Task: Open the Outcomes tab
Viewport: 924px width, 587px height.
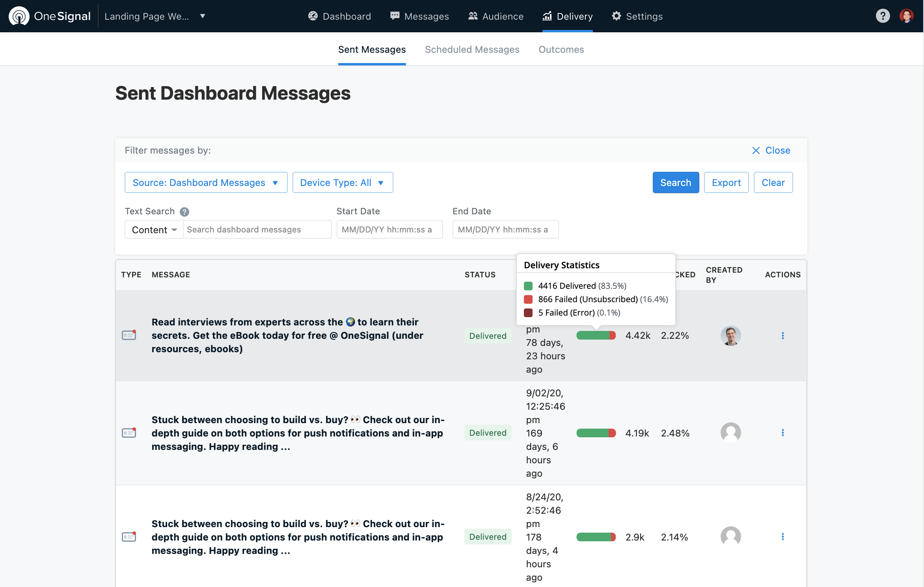Action: tap(561, 50)
